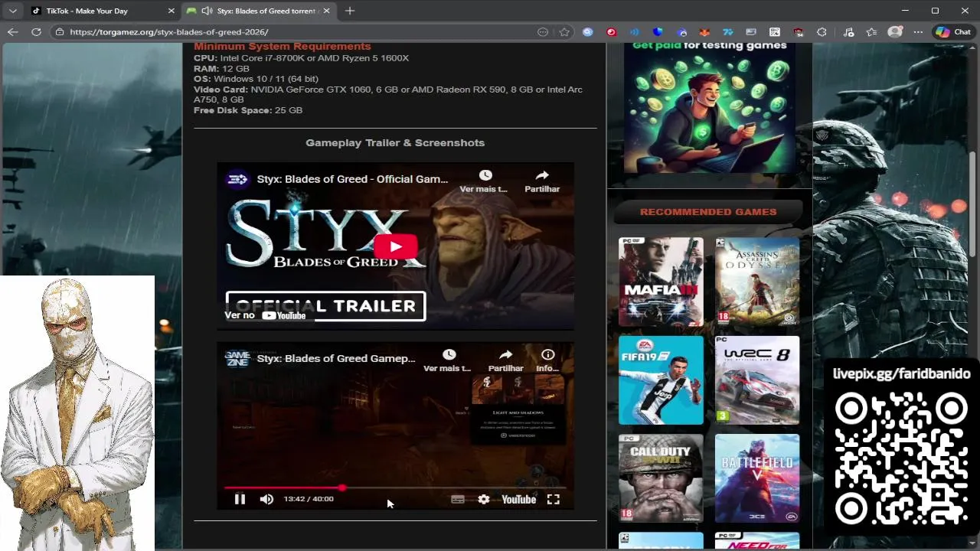Add page to favorites with the star icon
The image size is (980, 551).
564,32
